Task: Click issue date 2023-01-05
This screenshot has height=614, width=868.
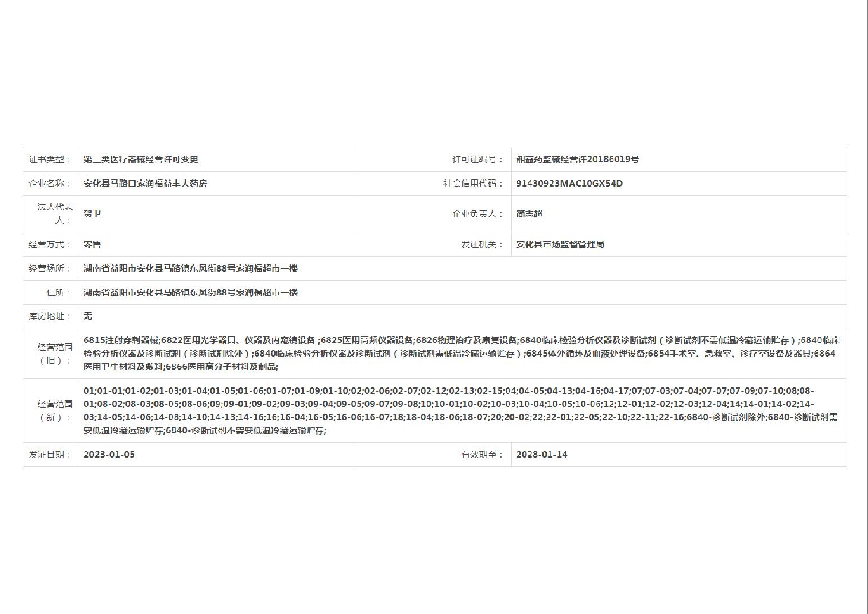Action: coord(109,454)
